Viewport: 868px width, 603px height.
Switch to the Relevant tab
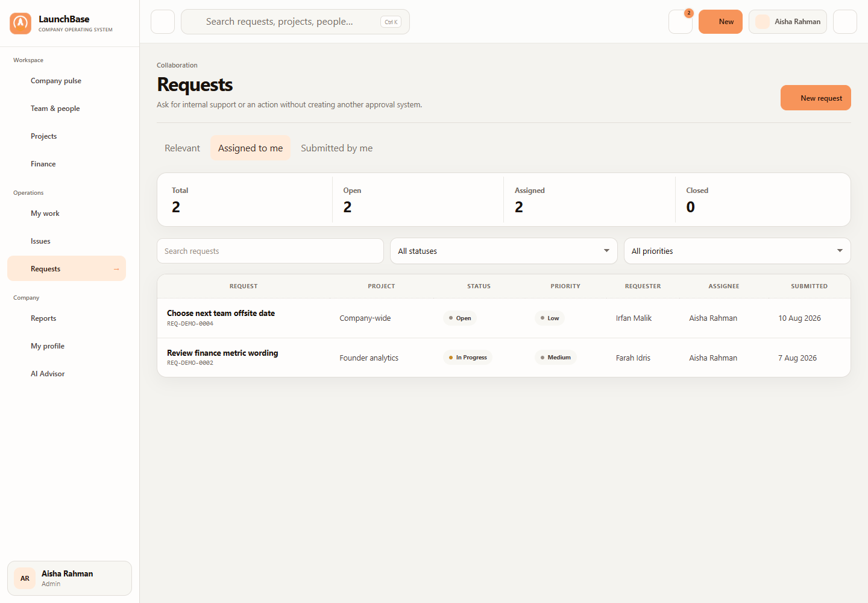(x=182, y=148)
